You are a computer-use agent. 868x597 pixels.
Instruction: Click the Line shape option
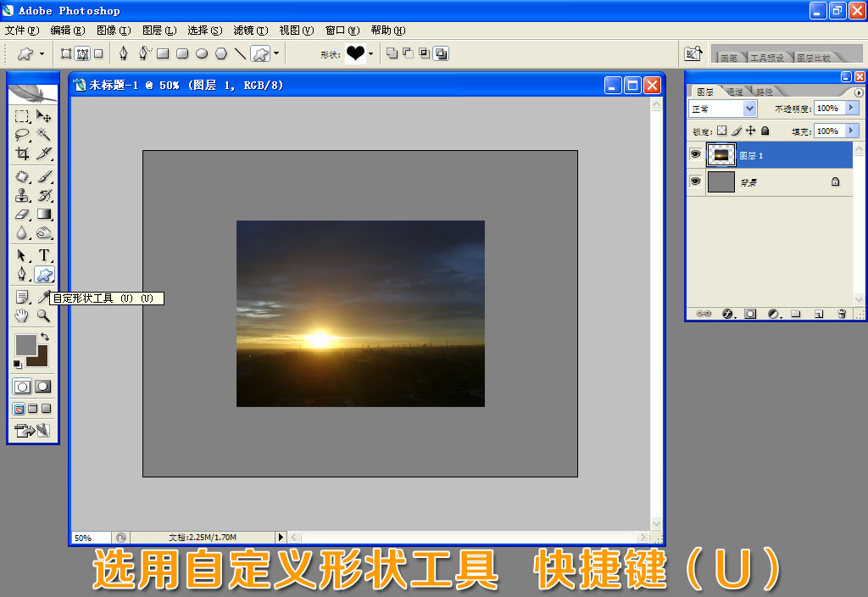(240, 53)
